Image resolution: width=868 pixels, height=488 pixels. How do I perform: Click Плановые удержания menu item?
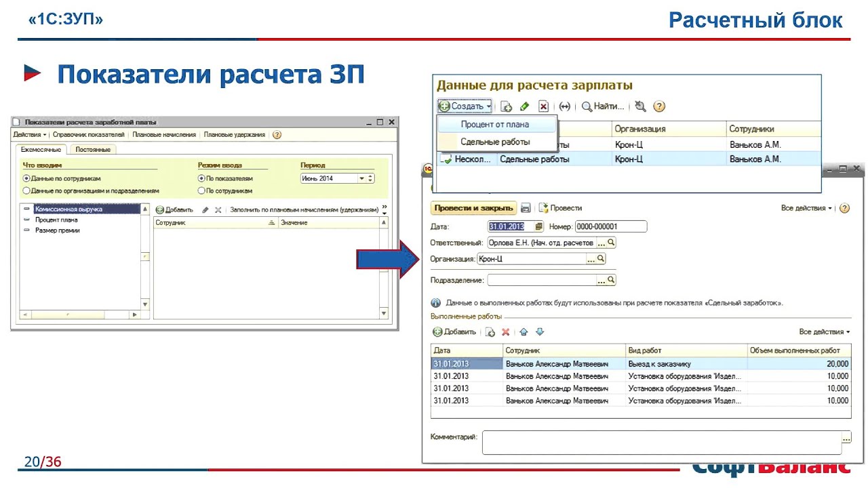[235, 135]
